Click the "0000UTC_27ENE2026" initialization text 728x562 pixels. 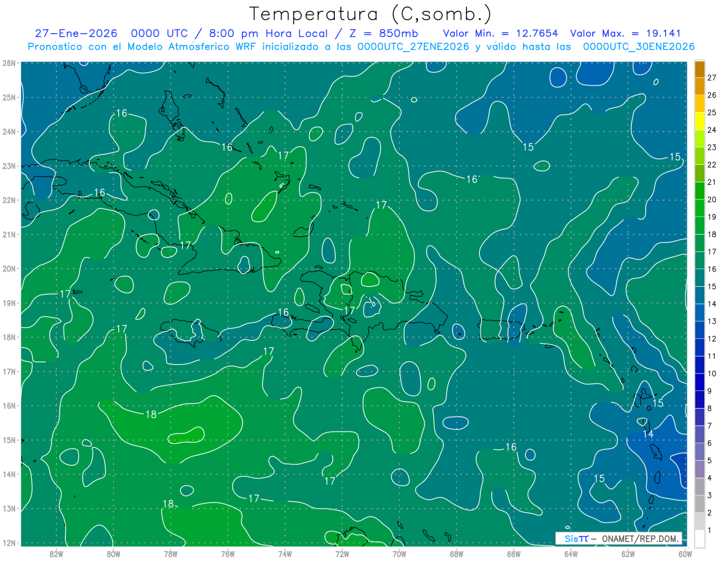tap(413, 47)
